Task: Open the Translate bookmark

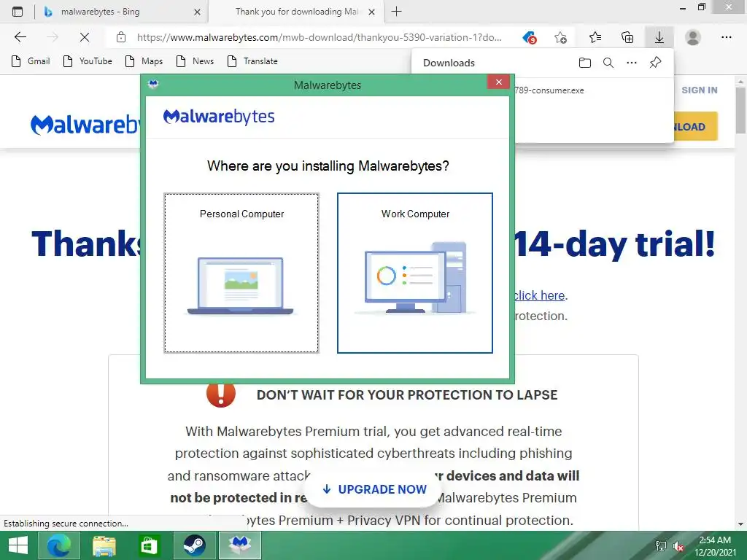Action: point(253,61)
